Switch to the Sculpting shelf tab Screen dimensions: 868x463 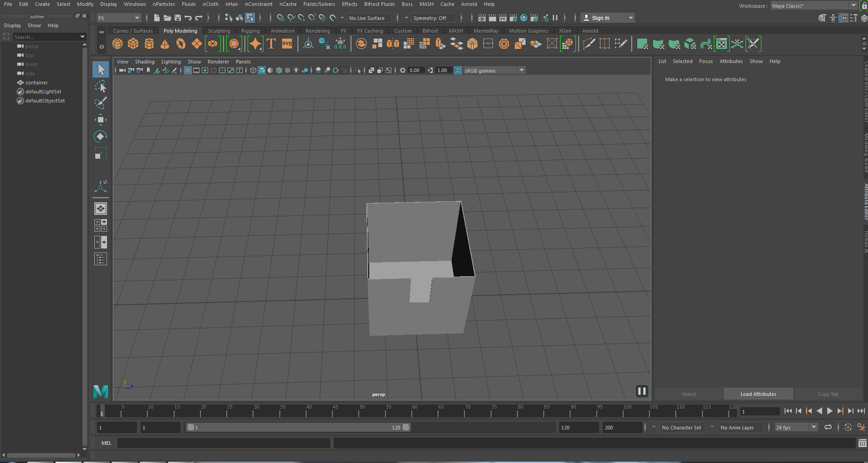(219, 31)
